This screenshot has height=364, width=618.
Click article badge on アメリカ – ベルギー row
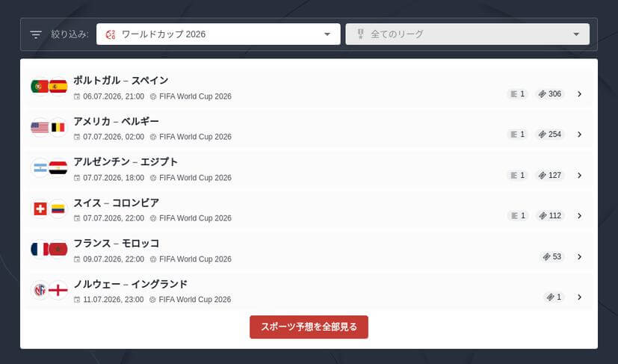click(x=518, y=135)
